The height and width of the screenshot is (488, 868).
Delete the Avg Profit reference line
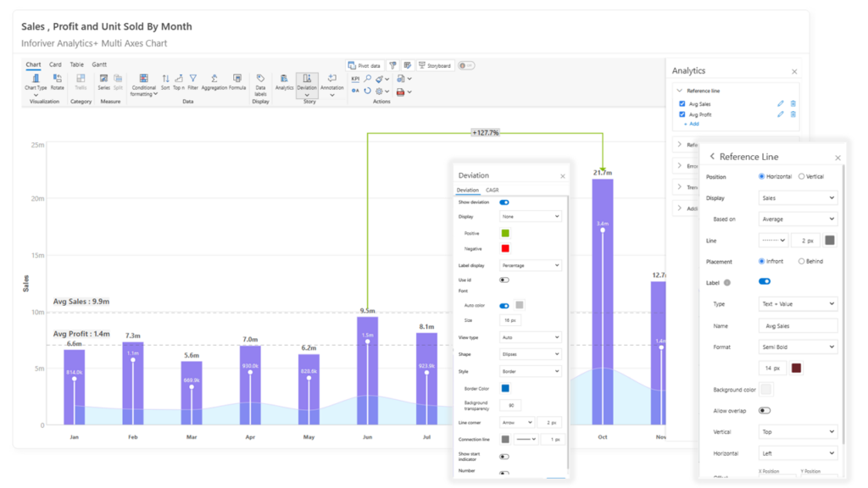[793, 114]
